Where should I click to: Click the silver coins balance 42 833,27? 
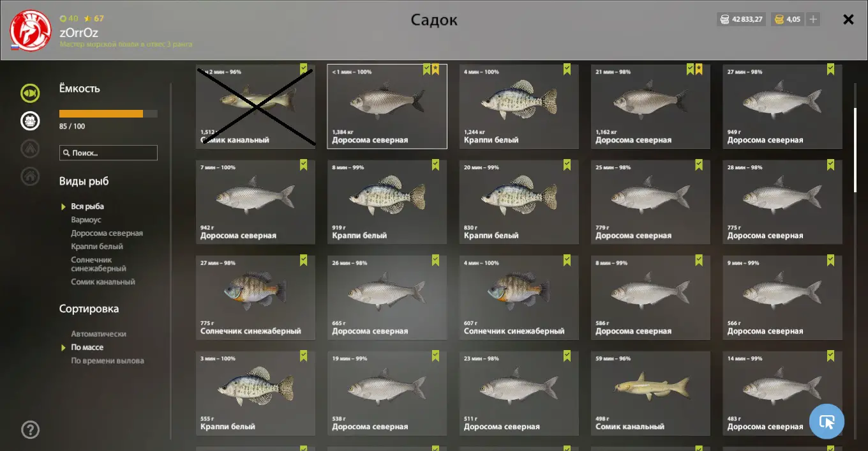pos(741,19)
